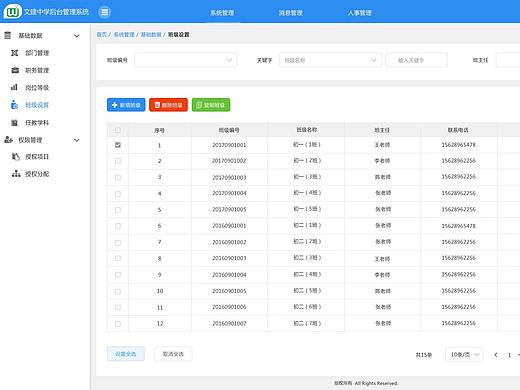The width and height of the screenshot is (520, 390).
Task: Tick the table header select-all checkbox
Action: 117,130
